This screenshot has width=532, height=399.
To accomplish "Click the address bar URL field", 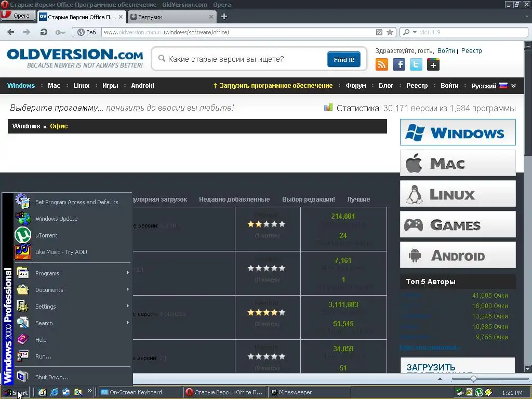I will (237, 32).
